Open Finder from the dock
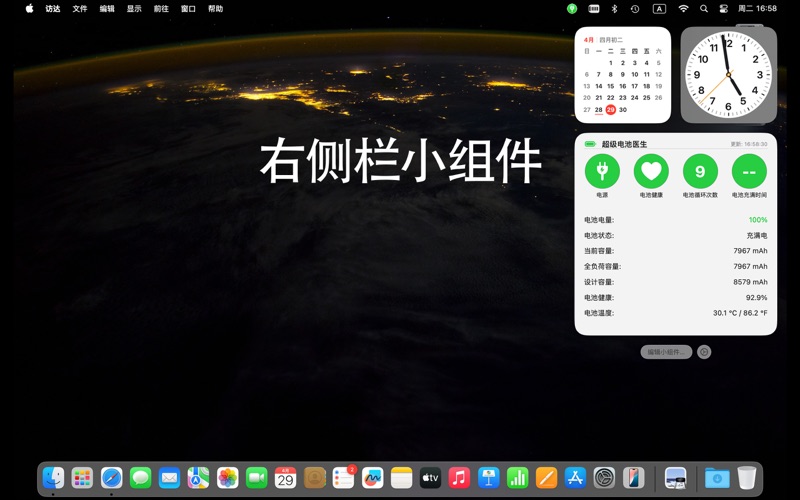The width and height of the screenshot is (800, 500). point(53,478)
